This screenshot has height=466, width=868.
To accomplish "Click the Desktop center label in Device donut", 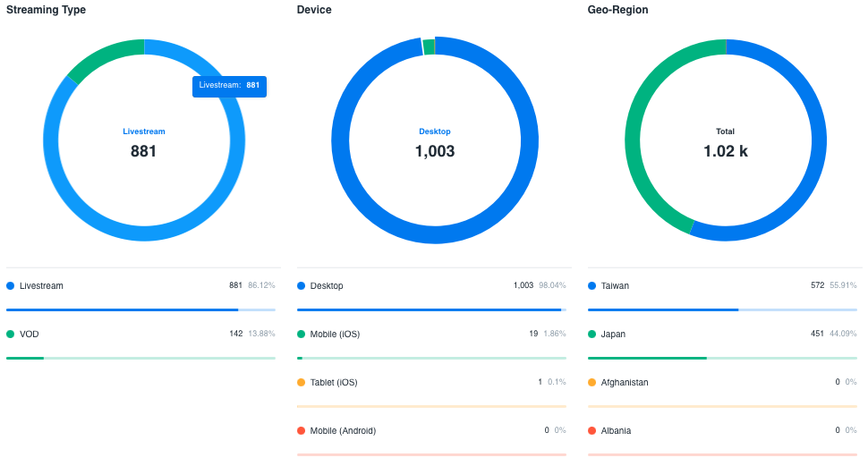I will pyautogui.click(x=435, y=131).
